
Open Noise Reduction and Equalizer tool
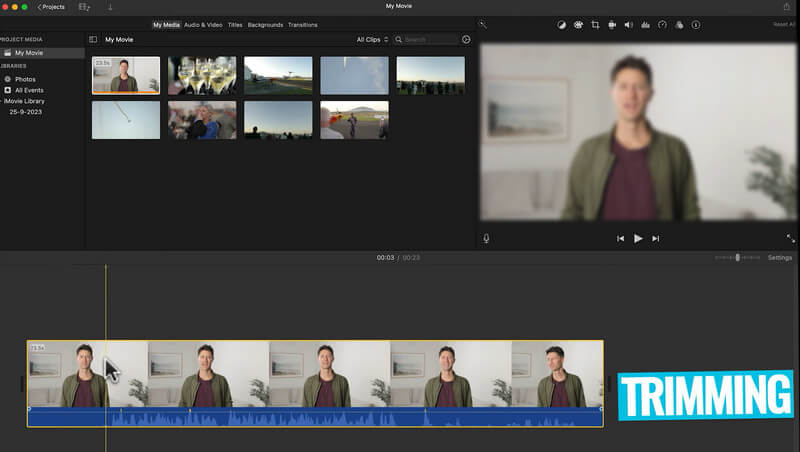tap(645, 24)
